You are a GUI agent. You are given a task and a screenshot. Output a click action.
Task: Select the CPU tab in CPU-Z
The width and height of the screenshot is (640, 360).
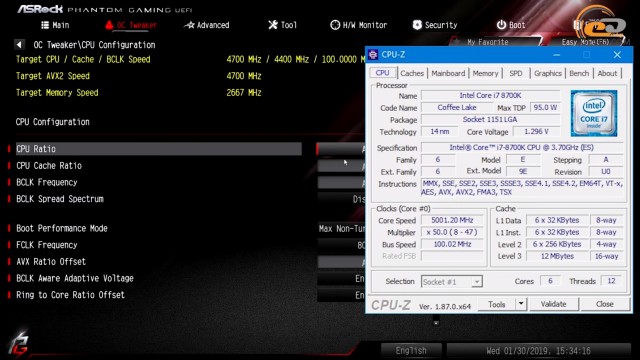(x=382, y=73)
